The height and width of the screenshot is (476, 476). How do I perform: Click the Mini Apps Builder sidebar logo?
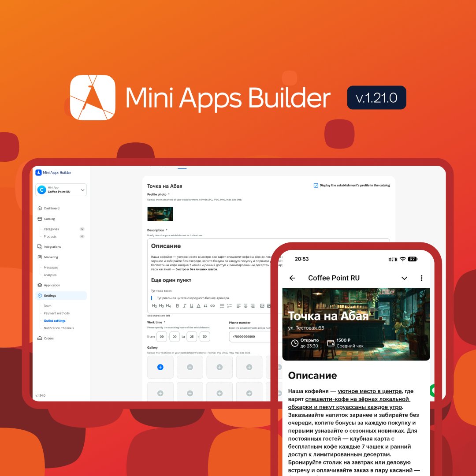[x=53, y=172]
